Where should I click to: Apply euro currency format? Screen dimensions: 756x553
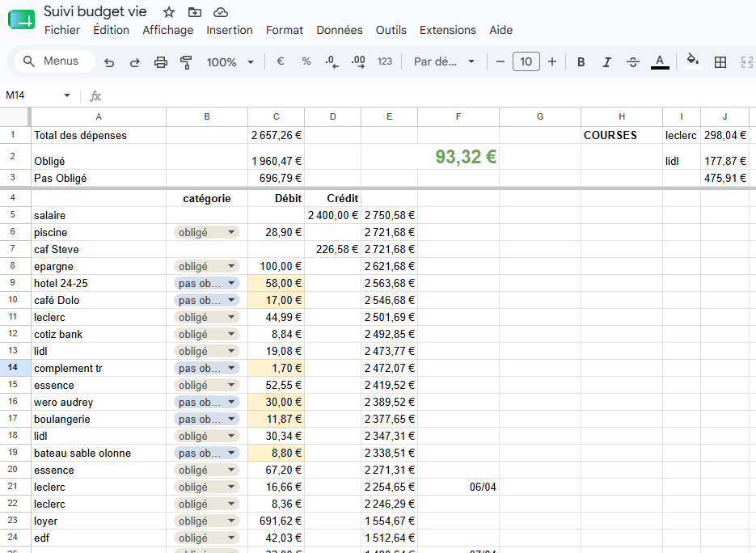pos(280,61)
